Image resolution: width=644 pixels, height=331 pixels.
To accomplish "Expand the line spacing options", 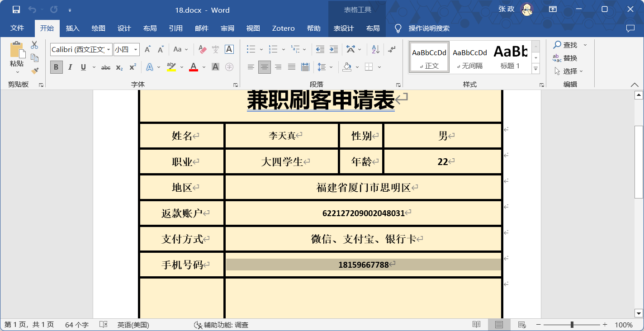I will 331,67.
